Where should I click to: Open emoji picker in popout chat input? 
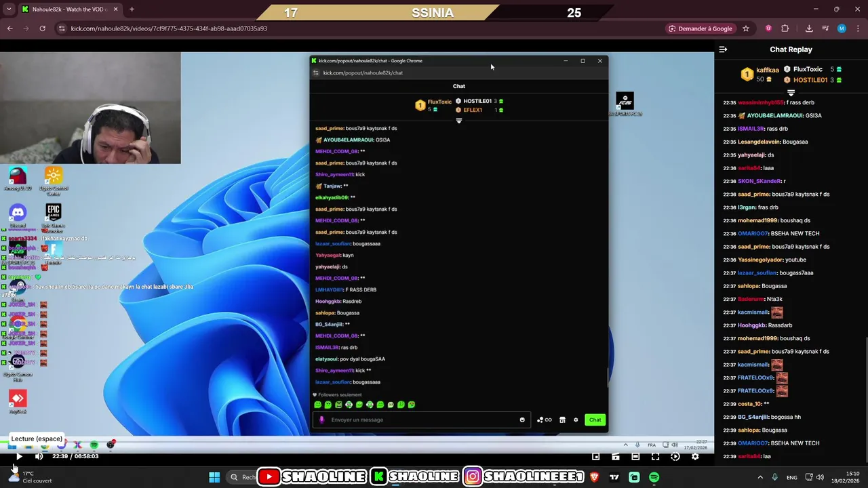[522, 420]
